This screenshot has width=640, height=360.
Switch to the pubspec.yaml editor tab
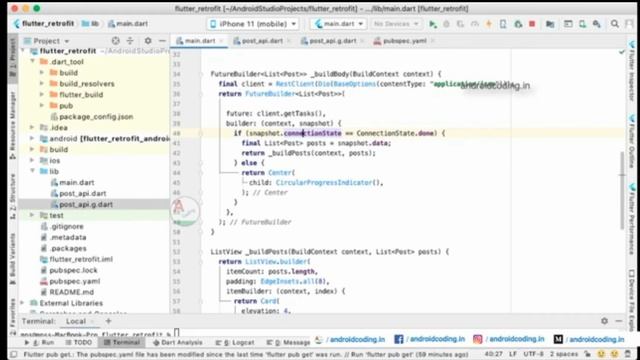point(403,41)
